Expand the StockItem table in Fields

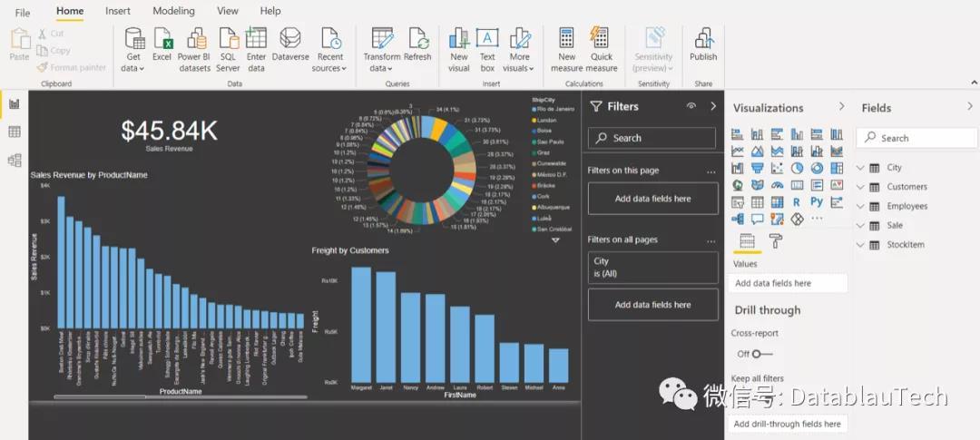[860, 245]
